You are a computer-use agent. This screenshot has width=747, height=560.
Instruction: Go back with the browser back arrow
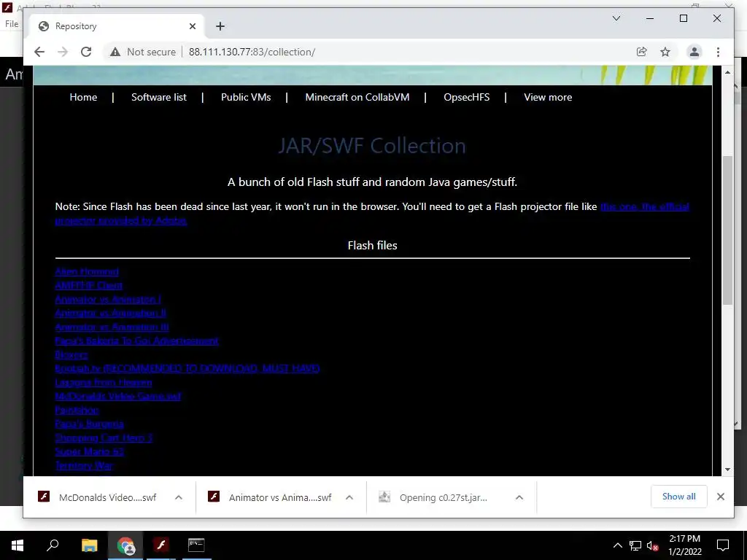pos(39,52)
